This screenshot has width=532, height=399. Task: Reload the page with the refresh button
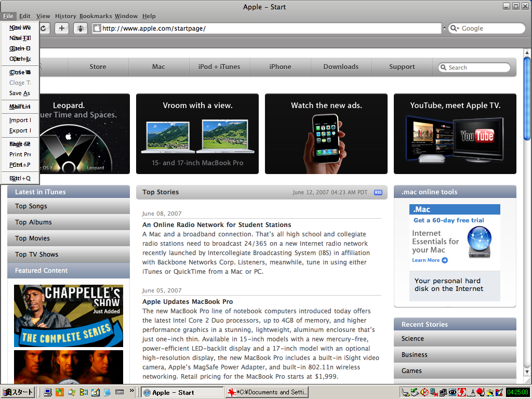tap(44, 28)
